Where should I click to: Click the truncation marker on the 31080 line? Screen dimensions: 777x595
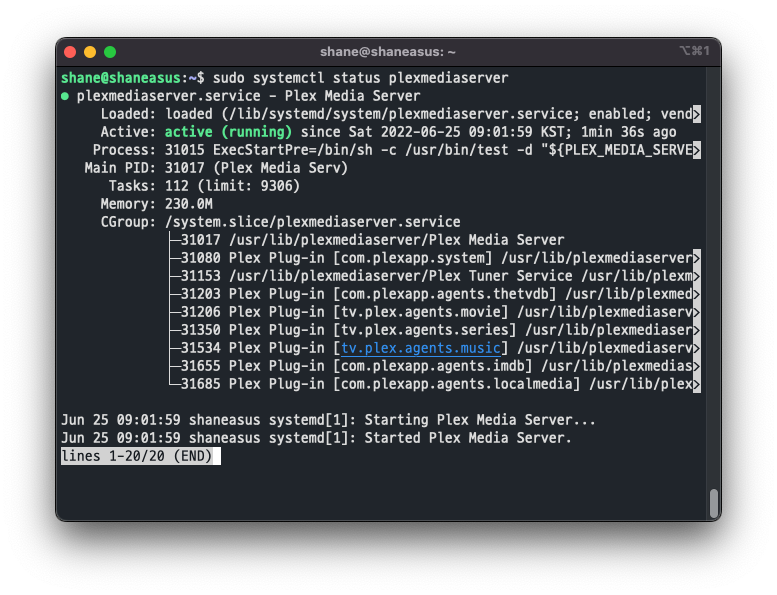(x=697, y=258)
